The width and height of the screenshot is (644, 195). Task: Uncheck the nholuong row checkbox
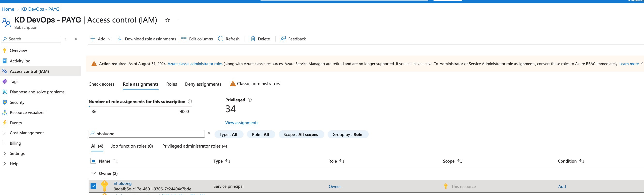[x=93, y=186]
